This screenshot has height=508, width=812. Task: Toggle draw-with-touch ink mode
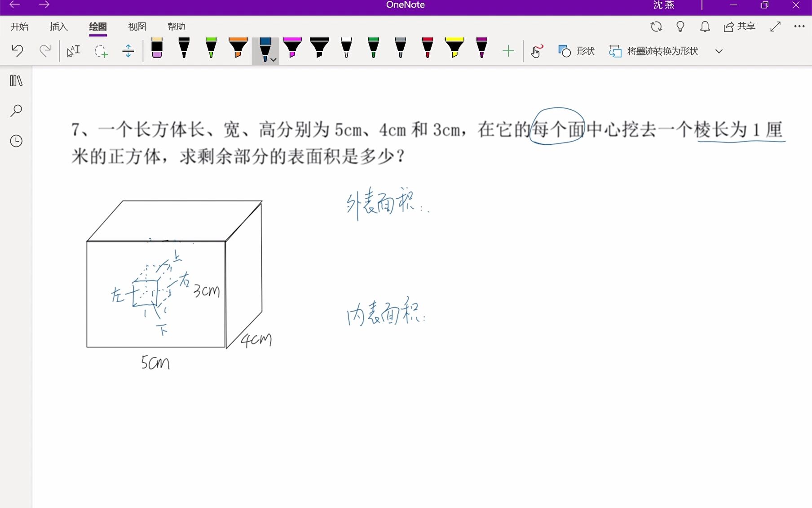tap(536, 51)
